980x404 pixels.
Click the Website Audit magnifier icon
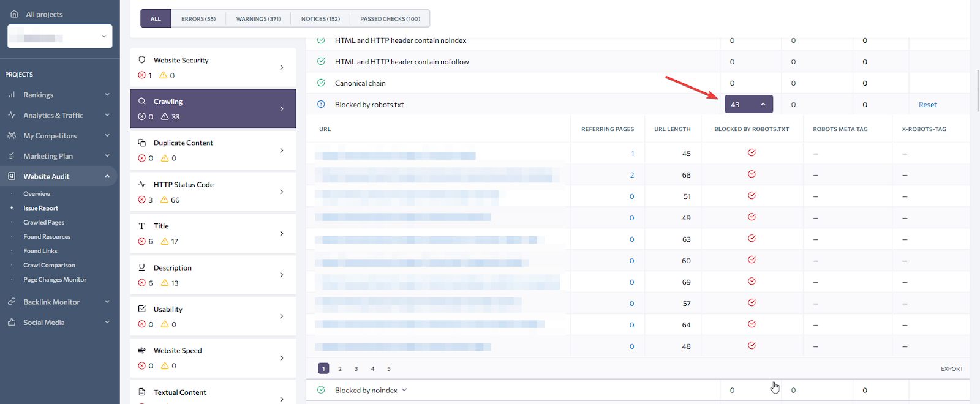(x=12, y=176)
